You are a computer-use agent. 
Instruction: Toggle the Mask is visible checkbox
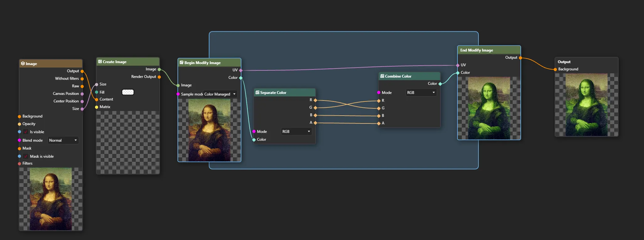coord(26,156)
